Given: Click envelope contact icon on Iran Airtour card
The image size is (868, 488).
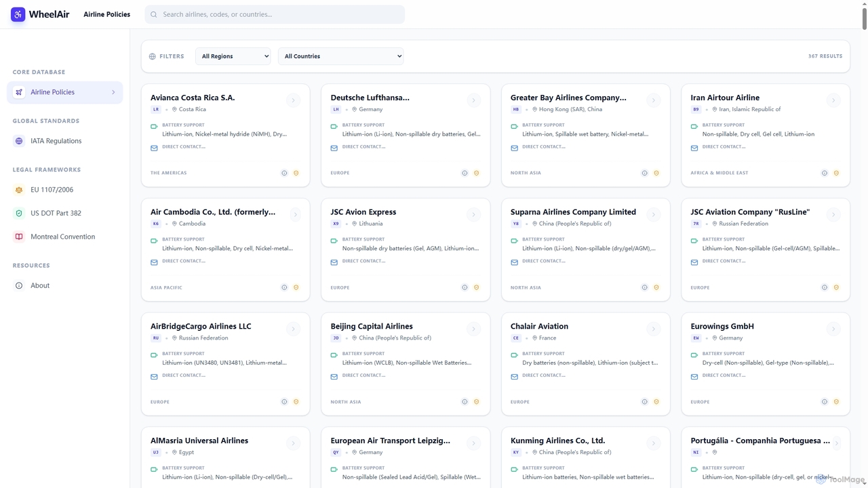Looking at the screenshot, I should point(694,148).
